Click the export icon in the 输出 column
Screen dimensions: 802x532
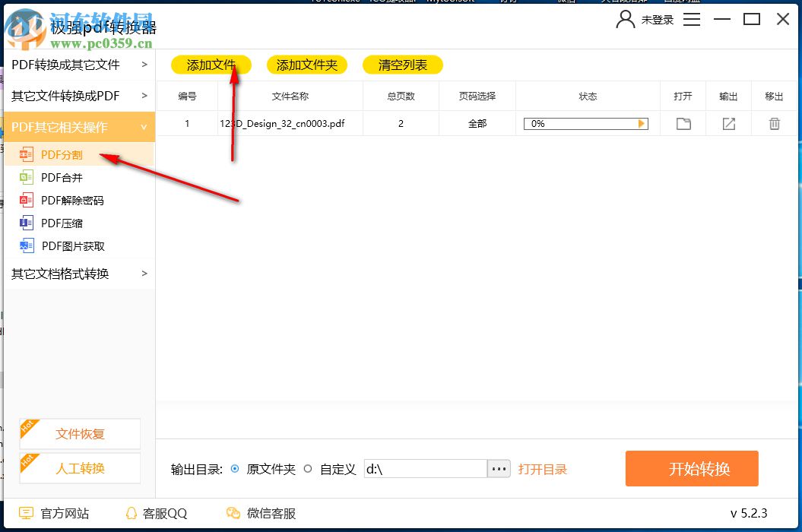click(x=728, y=123)
